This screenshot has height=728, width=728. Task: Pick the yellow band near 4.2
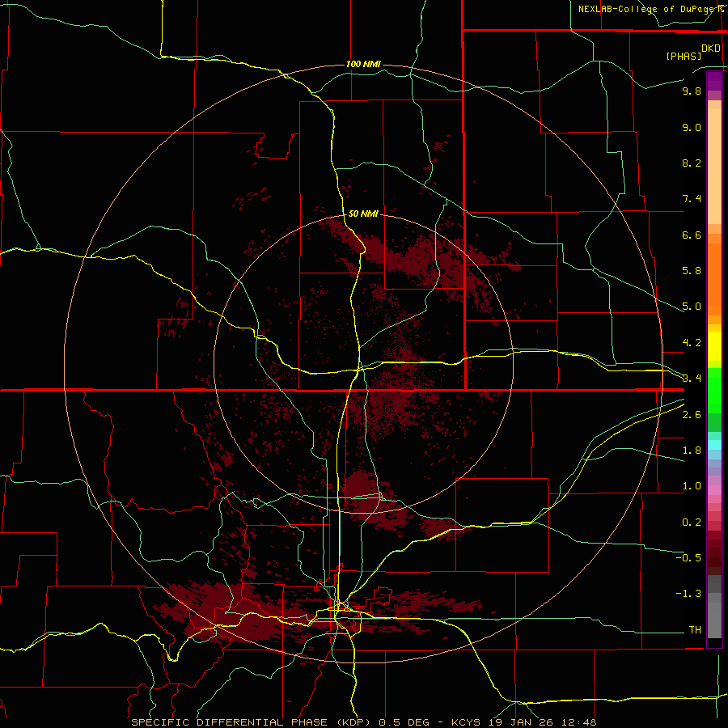pyautogui.click(x=714, y=346)
